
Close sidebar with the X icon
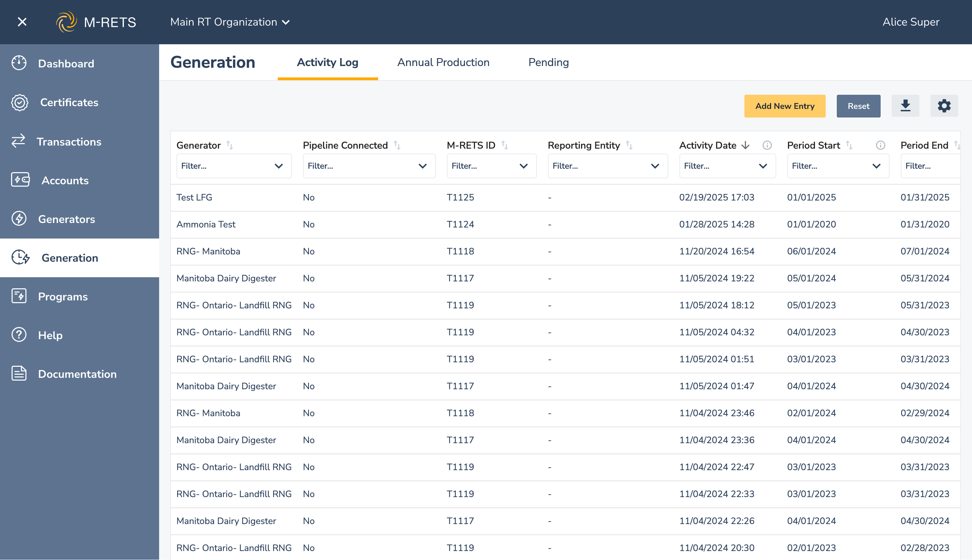pos(22,22)
